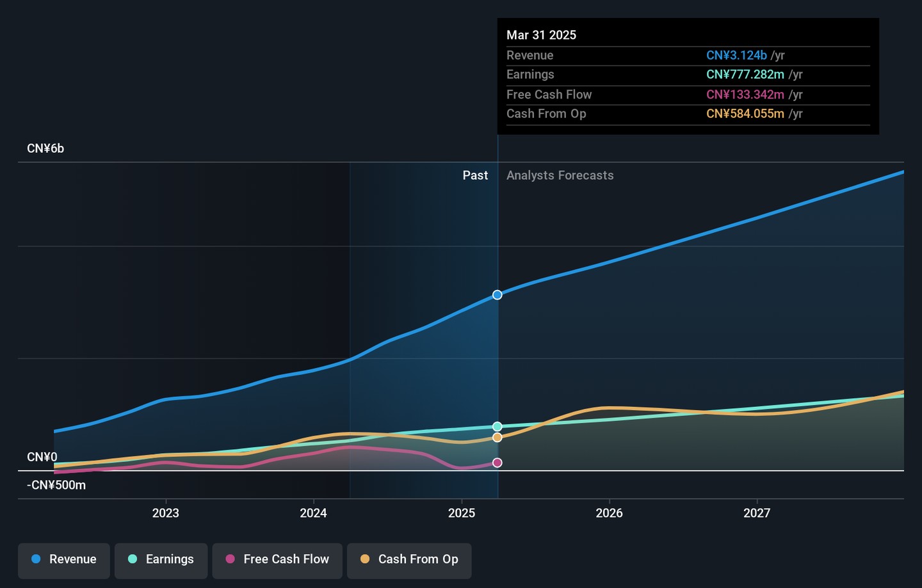This screenshot has height=588, width=922.
Task: Click the CN¥6b y-axis label
Action: 45,148
